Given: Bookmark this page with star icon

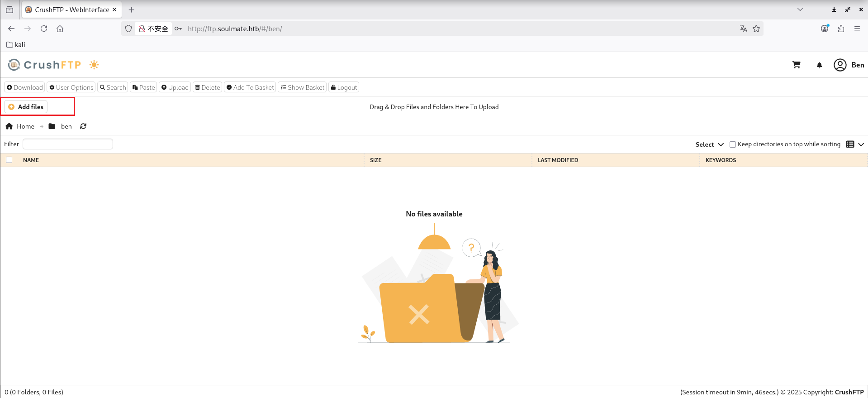Looking at the screenshot, I should [756, 29].
